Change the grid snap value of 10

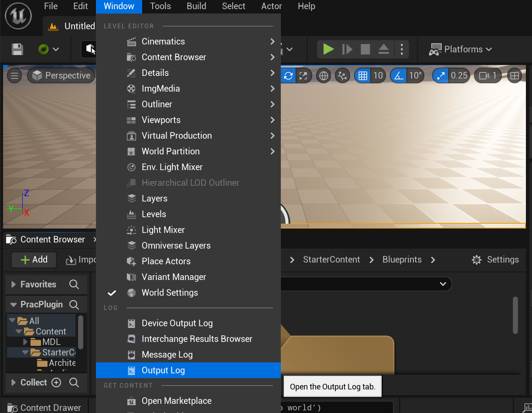pyautogui.click(x=378, y=76)
